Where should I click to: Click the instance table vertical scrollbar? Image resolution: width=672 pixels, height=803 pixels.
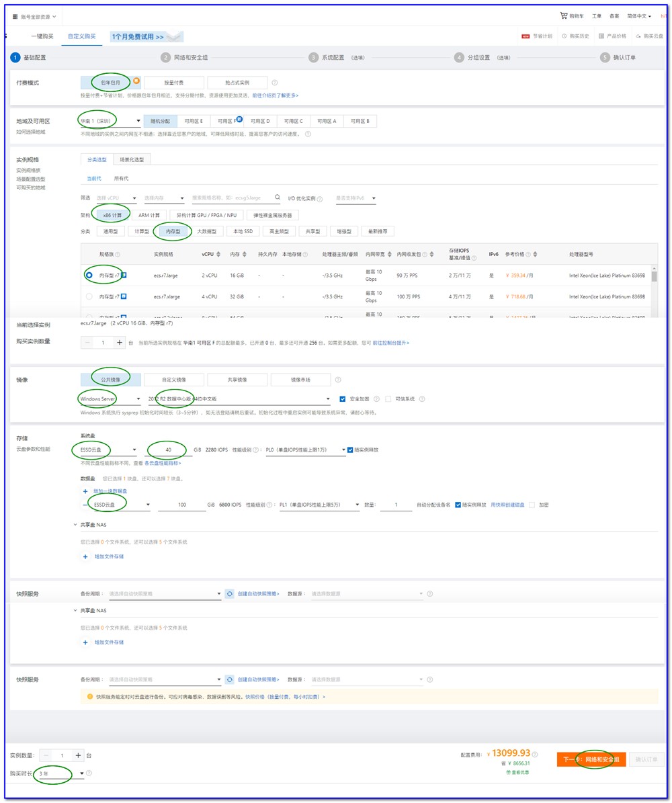point(655,277)
